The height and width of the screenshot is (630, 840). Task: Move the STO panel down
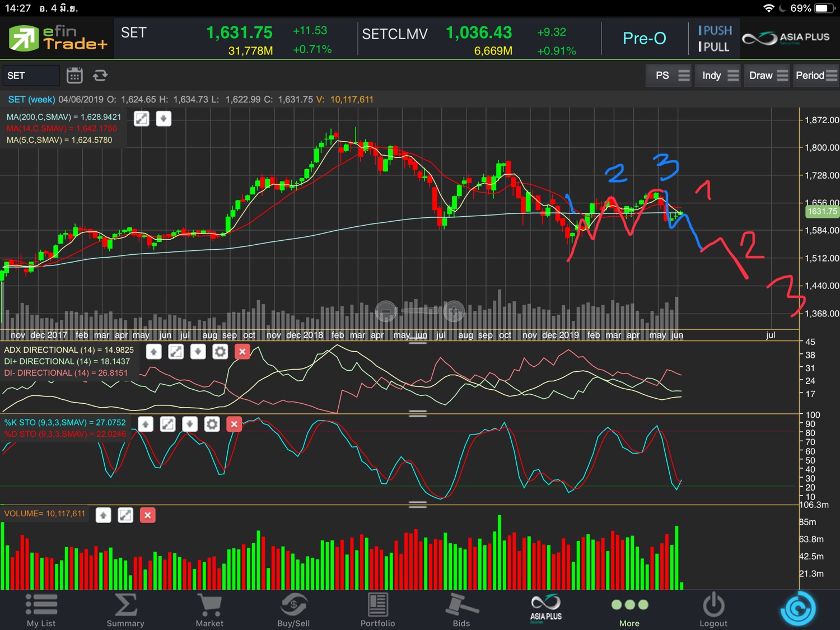pyautogui.click(x=190, y=424)
